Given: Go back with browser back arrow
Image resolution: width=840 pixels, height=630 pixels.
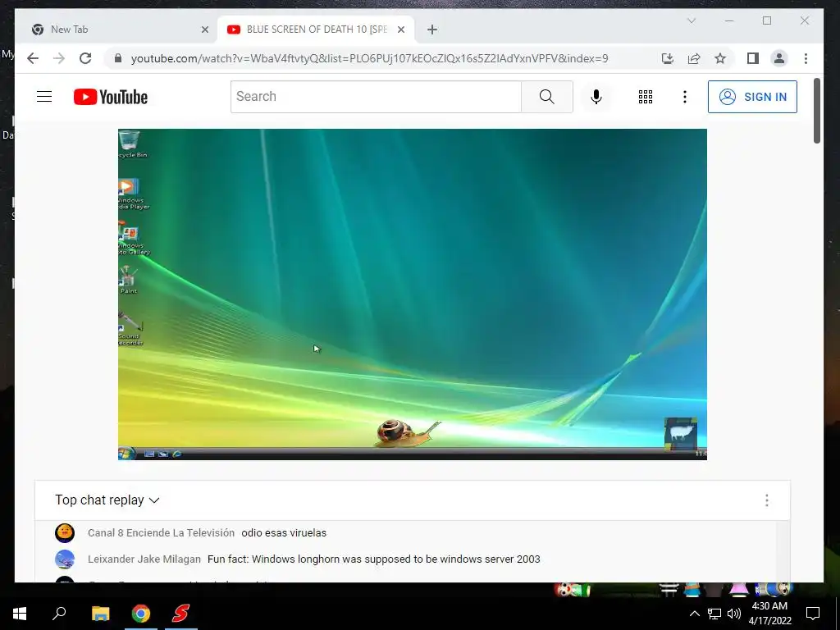Looking at the screenshot, I should [x=33, y=58].
